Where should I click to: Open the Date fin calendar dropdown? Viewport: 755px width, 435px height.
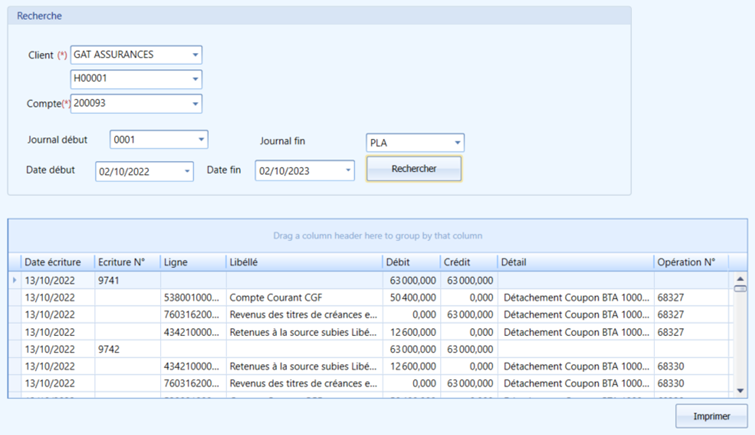[348, 171]
